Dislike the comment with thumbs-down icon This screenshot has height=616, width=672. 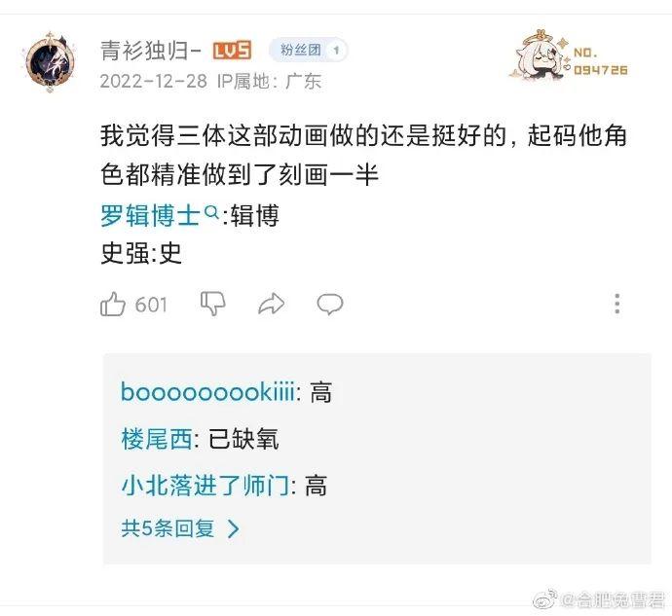pos(213,304)
